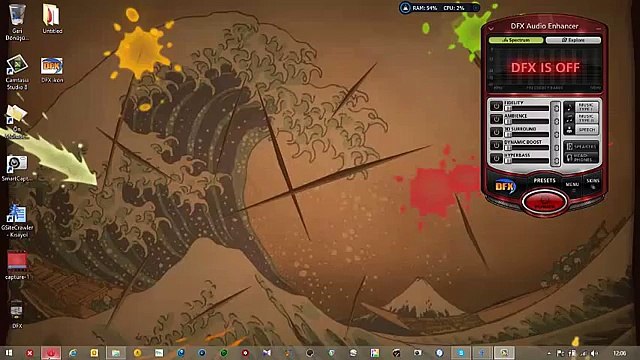Show hidden tray icons arrow
This screenshot has height=360, width=640.
click(549, 353)
